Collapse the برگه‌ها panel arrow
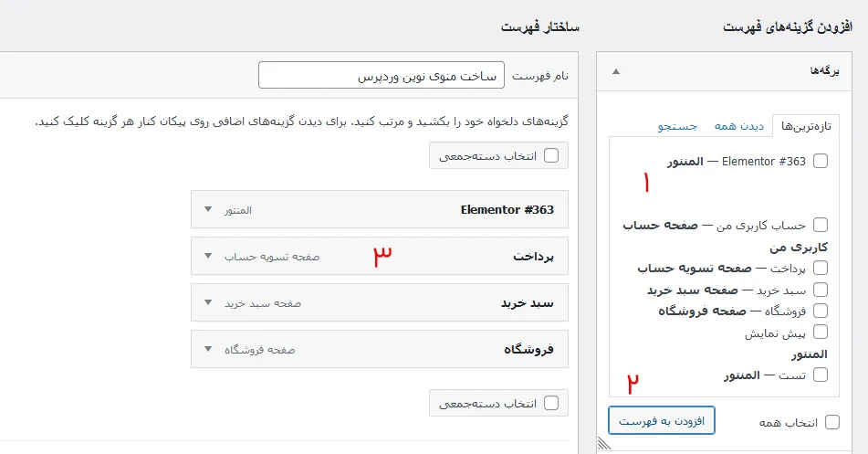 pos(616,71)
